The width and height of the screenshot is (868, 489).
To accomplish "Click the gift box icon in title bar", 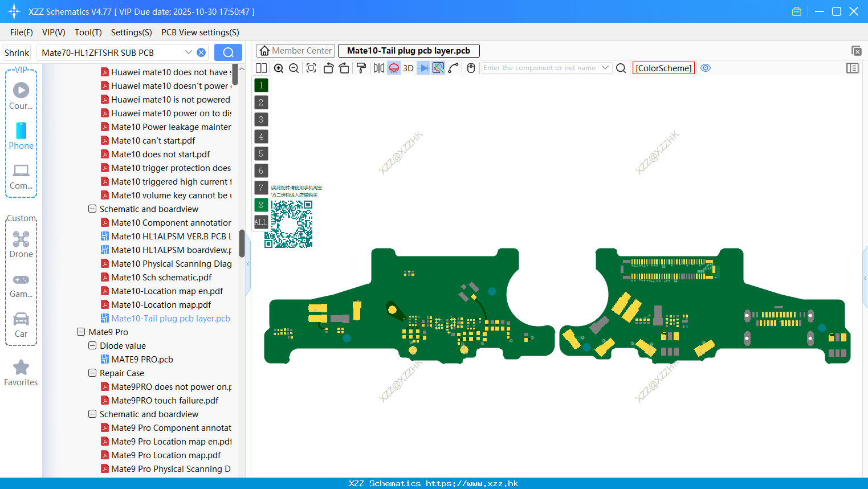I will pos(797,11).
